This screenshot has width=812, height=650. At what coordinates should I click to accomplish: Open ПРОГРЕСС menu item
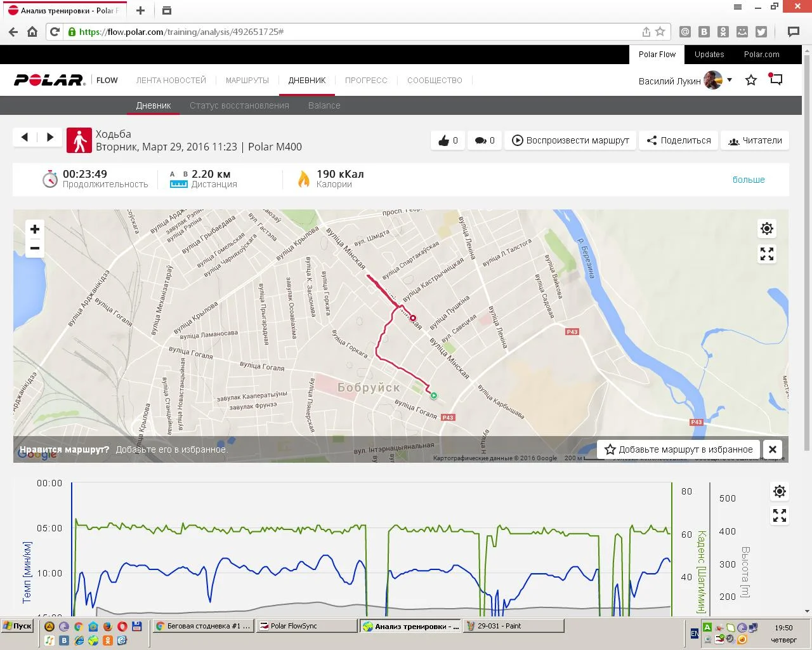[x=366, y=81]
